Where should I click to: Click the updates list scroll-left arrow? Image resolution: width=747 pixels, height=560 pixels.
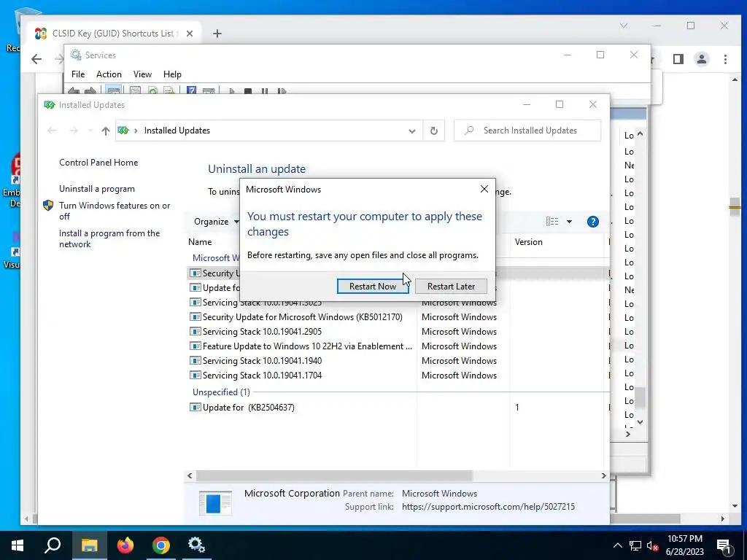click(190, 475)
